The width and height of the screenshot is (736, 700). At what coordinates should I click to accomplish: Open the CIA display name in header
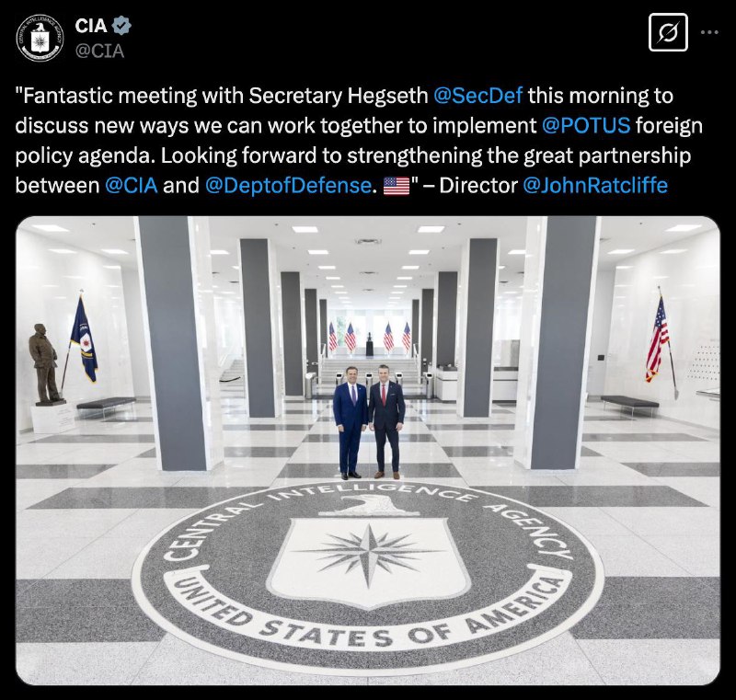pos(91,26)
